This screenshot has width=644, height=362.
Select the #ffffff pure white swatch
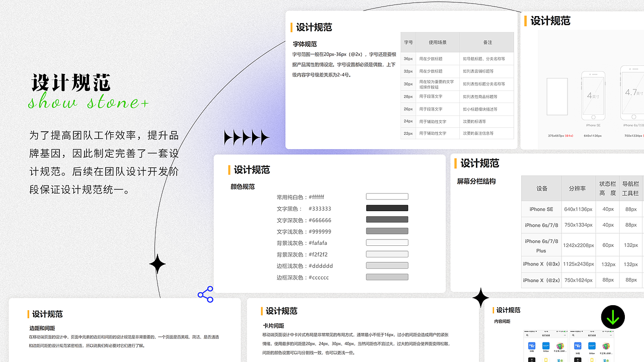pos(387,197)
